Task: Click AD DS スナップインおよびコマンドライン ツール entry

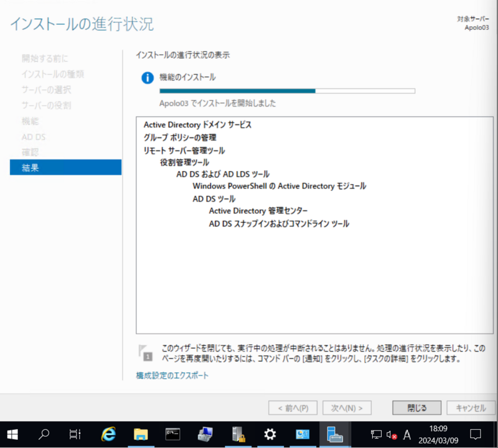Action: 279,224
